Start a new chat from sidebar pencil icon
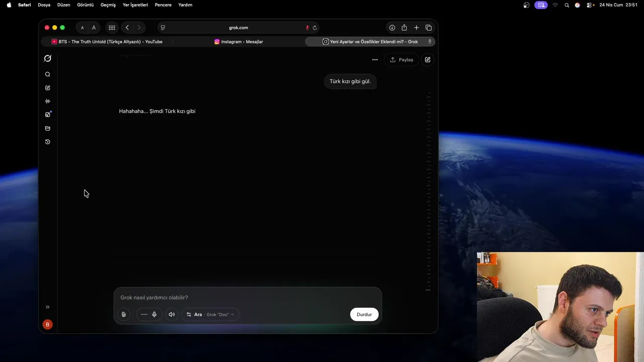Viewport: 644px width, 362px height. click(x=47, y=88)
